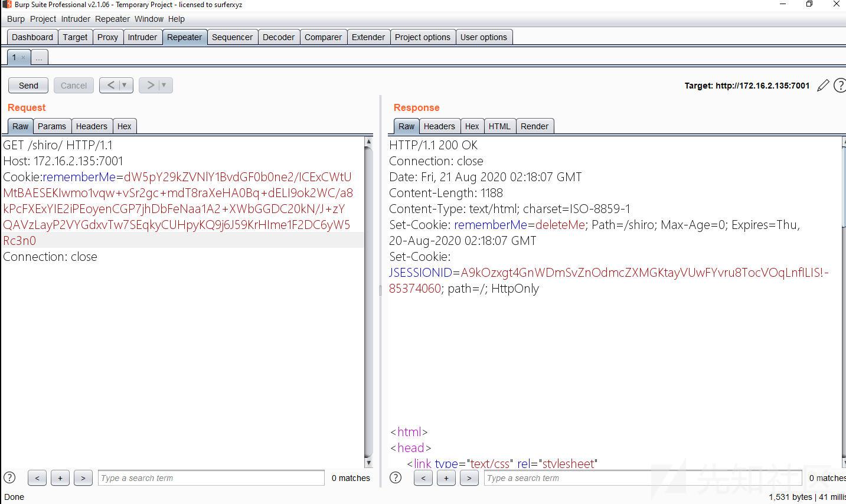Select response Render view tab
Image resolution: width=846 pixels, height=504 pixels.
click(x=534, y=126)
